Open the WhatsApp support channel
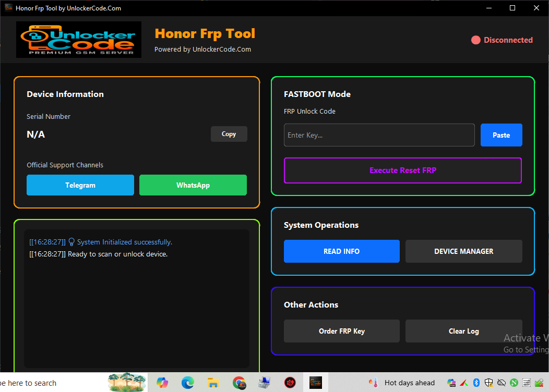 tap(193, 185)
